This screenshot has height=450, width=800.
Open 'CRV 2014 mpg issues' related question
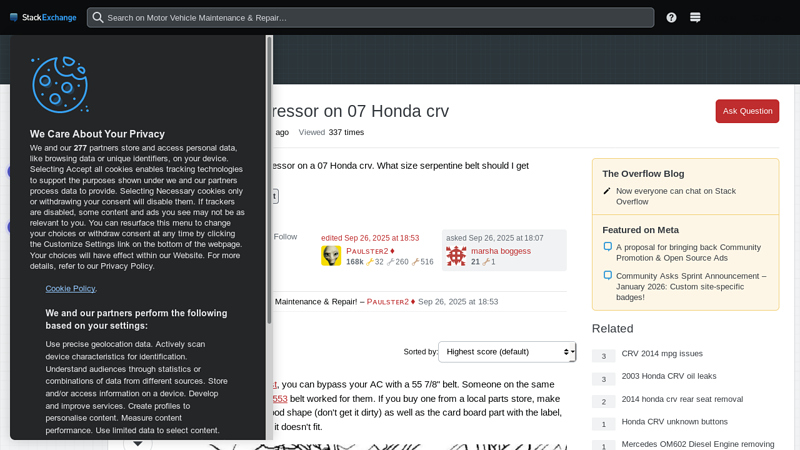[x=662, y=354]
